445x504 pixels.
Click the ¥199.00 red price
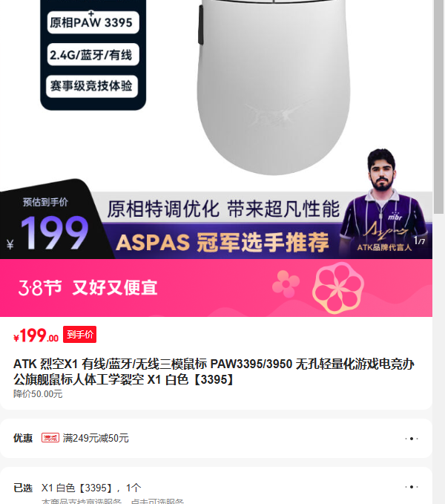click(36, 336)
